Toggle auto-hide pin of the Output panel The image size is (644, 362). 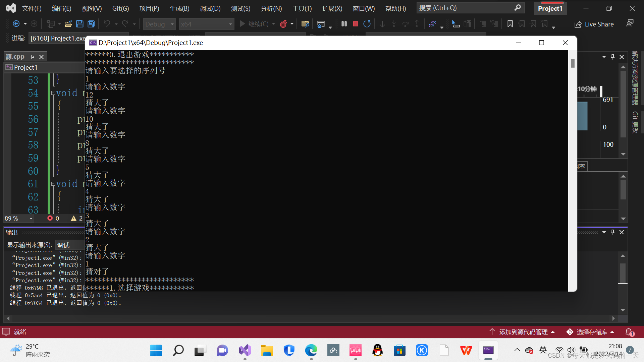(613, 232)
